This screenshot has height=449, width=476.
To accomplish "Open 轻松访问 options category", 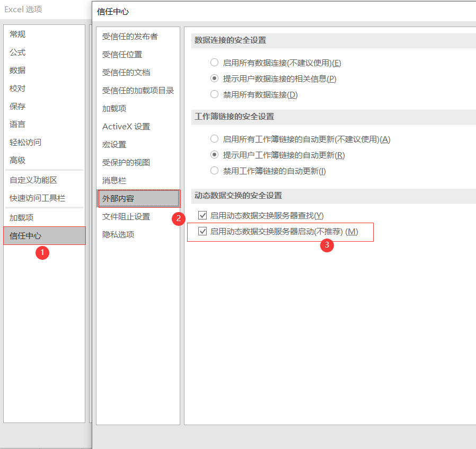I will (45, 142).
